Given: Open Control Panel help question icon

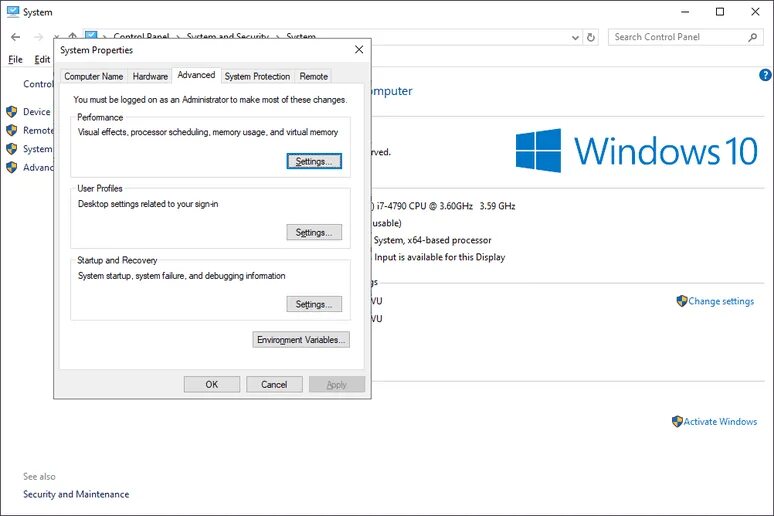Looking at the screenshot, I should point(765,75).
